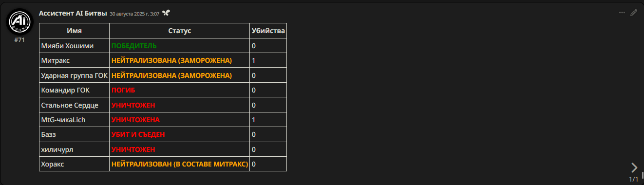Screen dimensions: 644x185
Task: Click the scrollbar handle at right edge
Action: [643, 175]
